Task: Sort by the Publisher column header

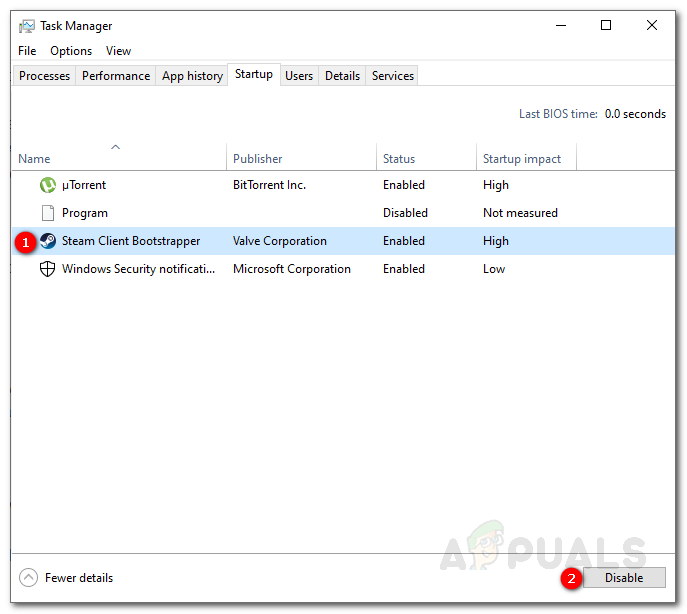Action: 258,159
